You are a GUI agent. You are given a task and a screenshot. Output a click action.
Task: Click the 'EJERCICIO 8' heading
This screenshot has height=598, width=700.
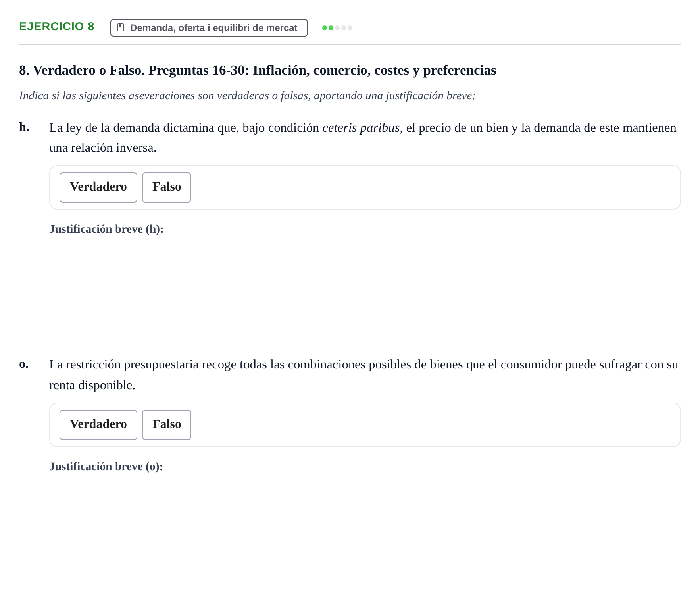(57, 27)
